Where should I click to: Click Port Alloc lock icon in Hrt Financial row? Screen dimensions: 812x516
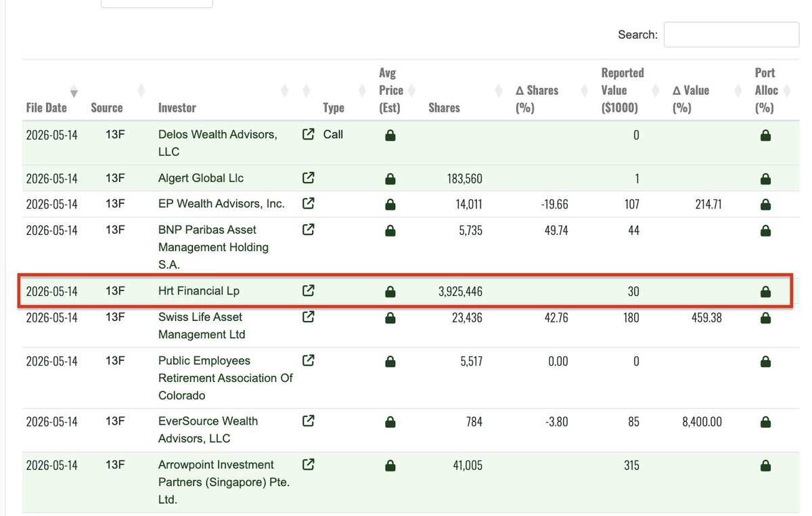point(765,292)
